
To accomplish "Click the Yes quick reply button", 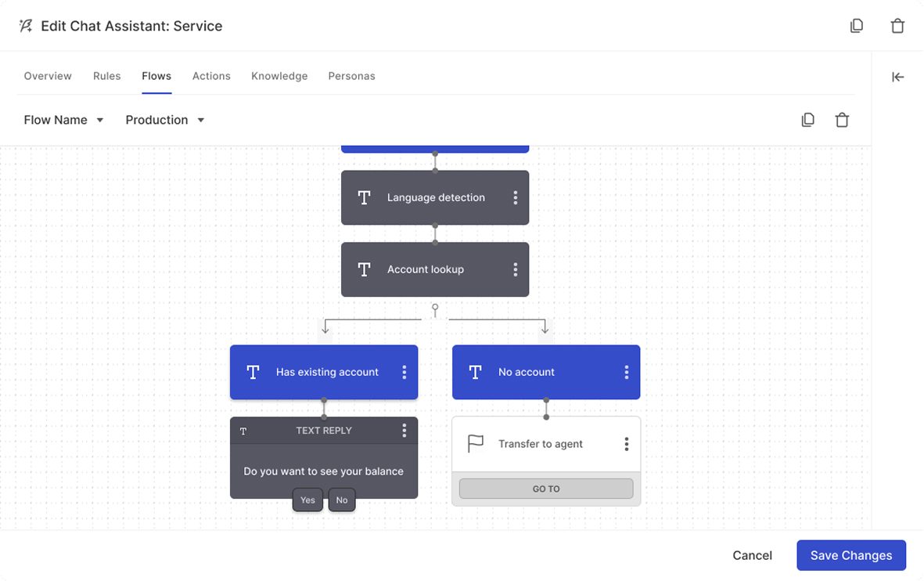I will point(307,500).
